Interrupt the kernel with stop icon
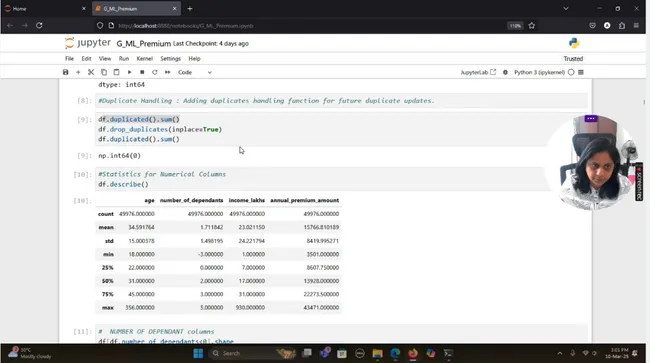 [x=142, y=72]
